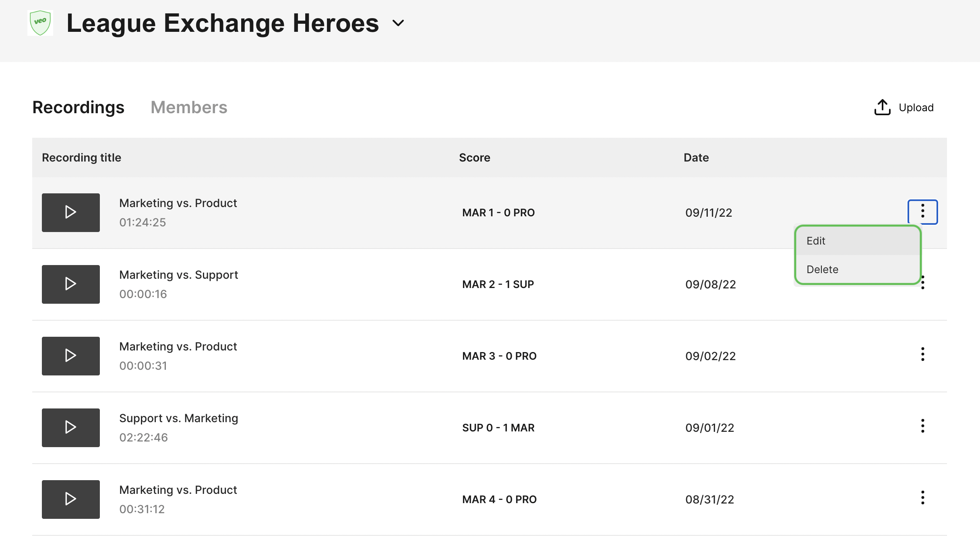
Task: Play the 00:00:31 Marketing vs. Product recording
Action: click(71, 356)
